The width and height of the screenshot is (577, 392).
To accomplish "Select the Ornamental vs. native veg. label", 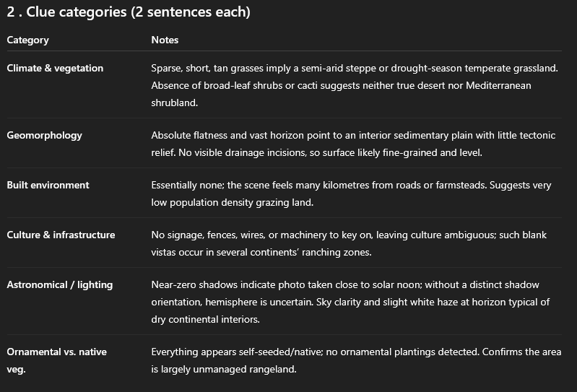I will pos(56,360).
